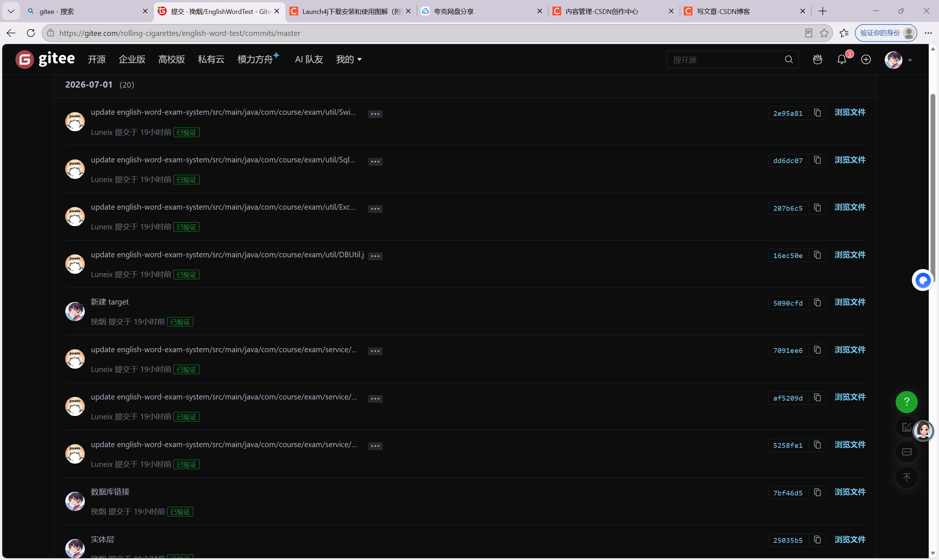
Task: Copy commit hash 207b6c5
Action: pyautogui.click(x=818, y=208)
